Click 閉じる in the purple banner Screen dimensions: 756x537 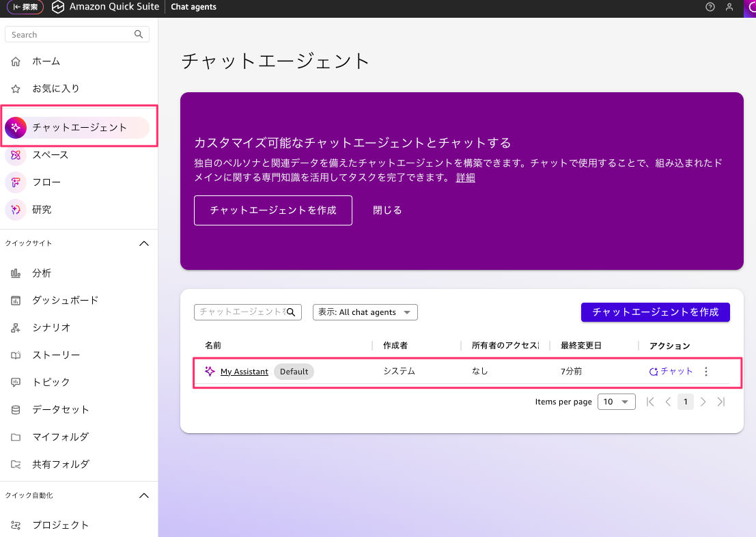click(387, 210)
